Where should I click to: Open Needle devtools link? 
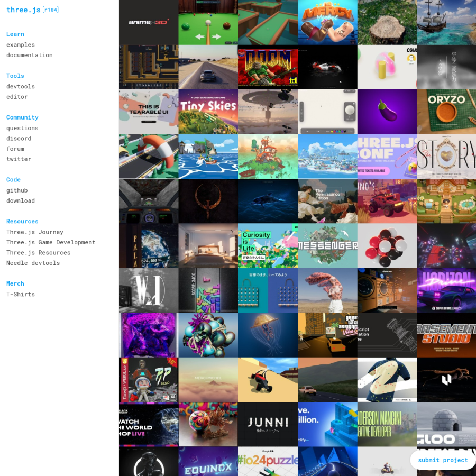[33, 262]
